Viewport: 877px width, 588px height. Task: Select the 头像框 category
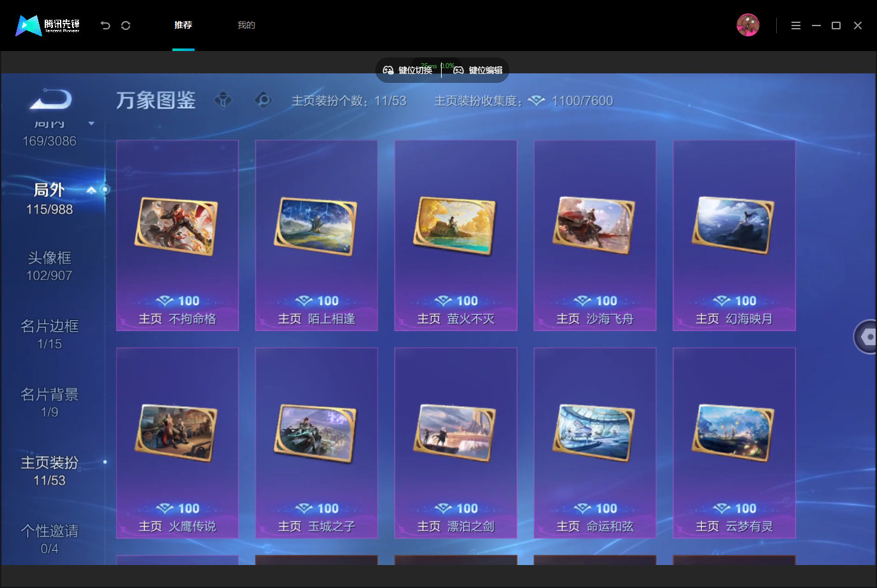click(49, 266)
